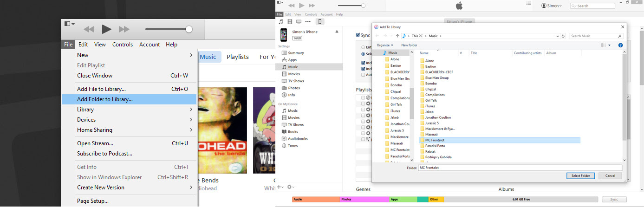The height and width of the screenshot is (207, 644).
Task: Click the Up arrow in the Add To Library dialog
Action: pos(397,36)
